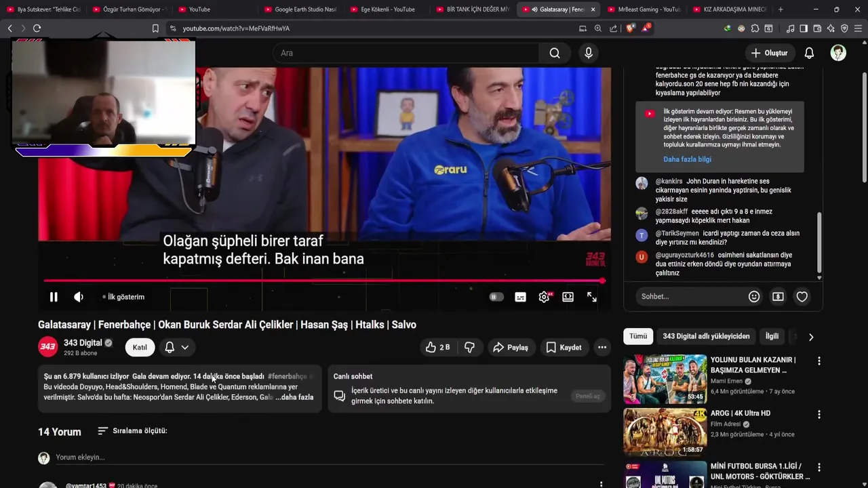The image size is (868, 488).
Task: Open the Oluştur create menu
Action: coord(770,53)
